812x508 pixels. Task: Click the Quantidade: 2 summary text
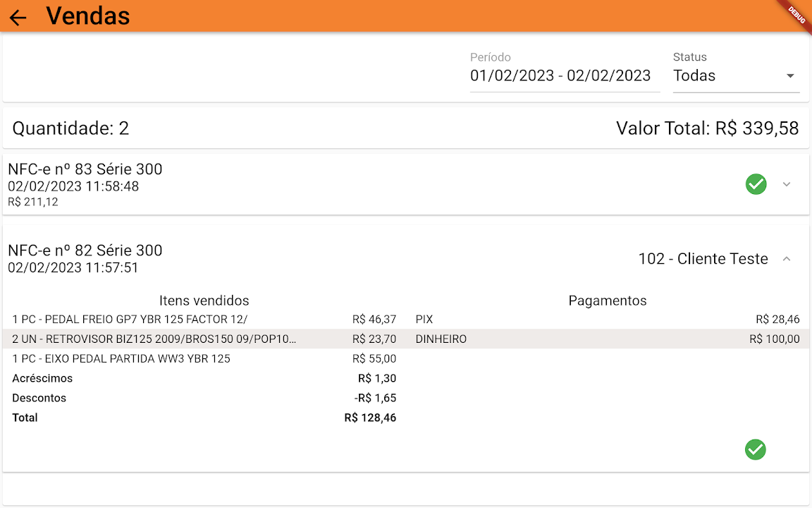[71, 128]
